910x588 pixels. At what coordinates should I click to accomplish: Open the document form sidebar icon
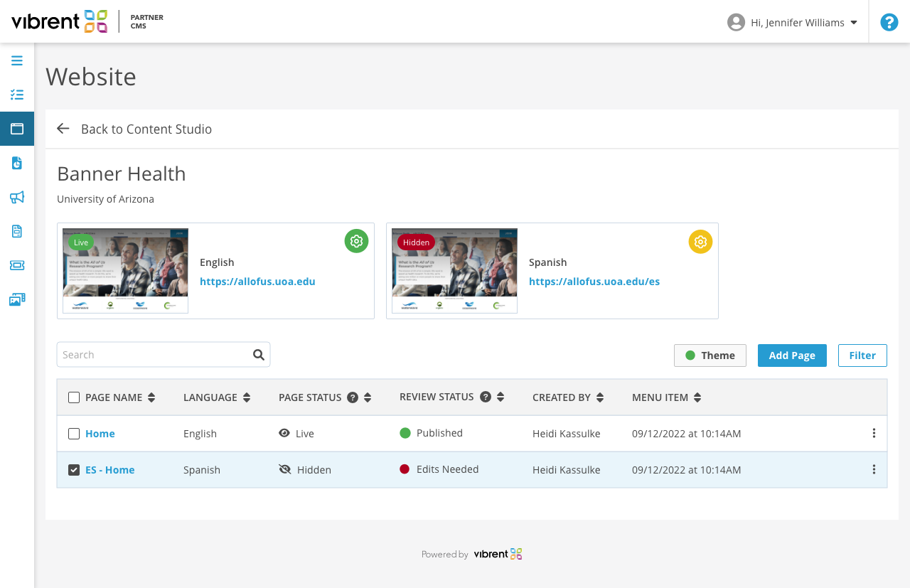pyautogui.click(x=17, y=231)
